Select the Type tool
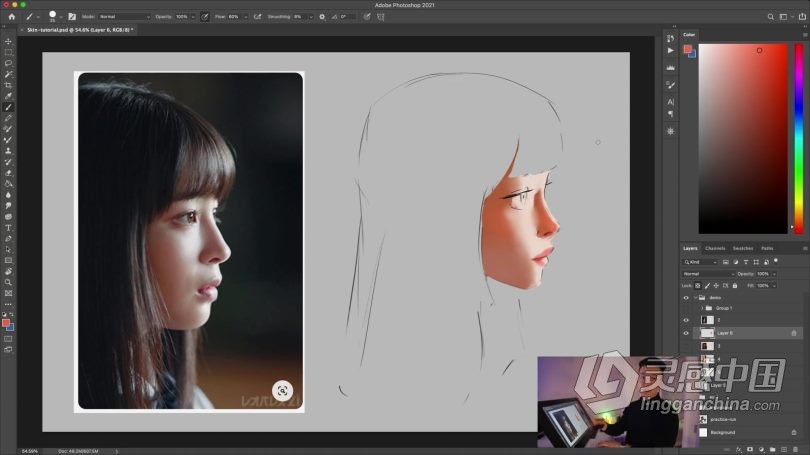Viewport: 810px width, 455px height. click(8, 228)
